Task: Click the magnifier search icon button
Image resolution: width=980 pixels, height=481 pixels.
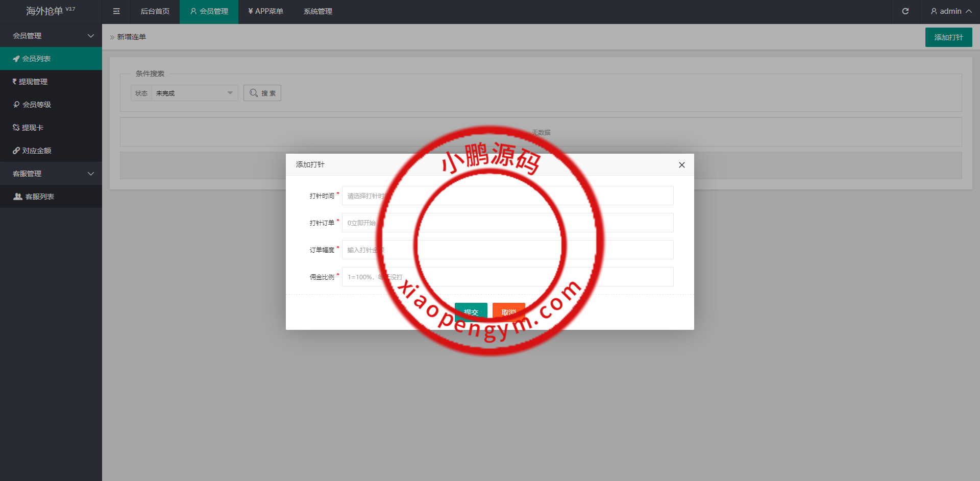Action: point(262,93)
